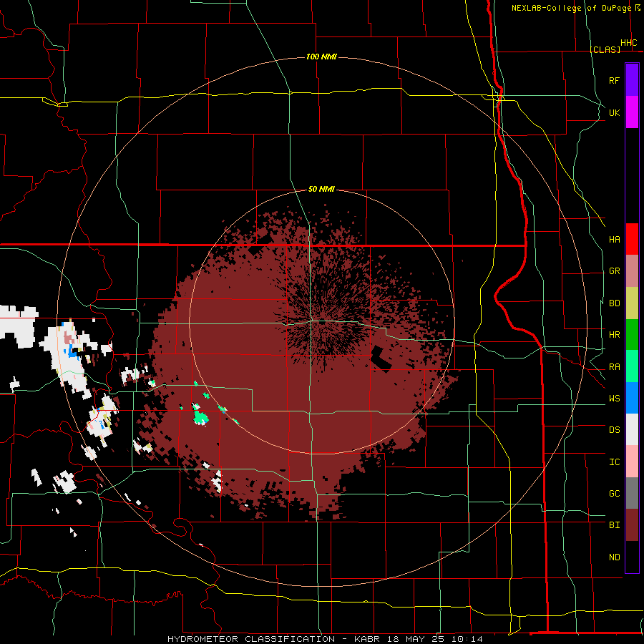The height and width of the screenshot is (644, 644).
Task: Select the GR legend color block
Action: tap(632, 271)
